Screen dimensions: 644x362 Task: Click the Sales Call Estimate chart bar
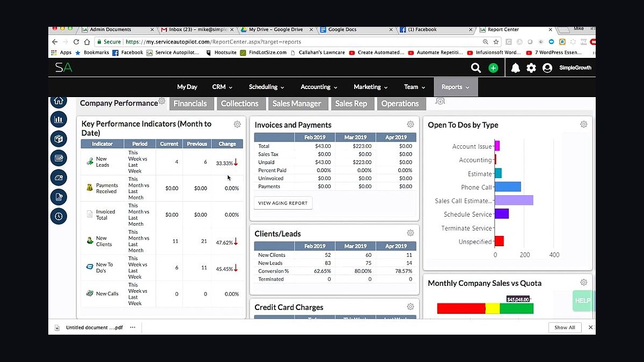(x=514, y=200)
